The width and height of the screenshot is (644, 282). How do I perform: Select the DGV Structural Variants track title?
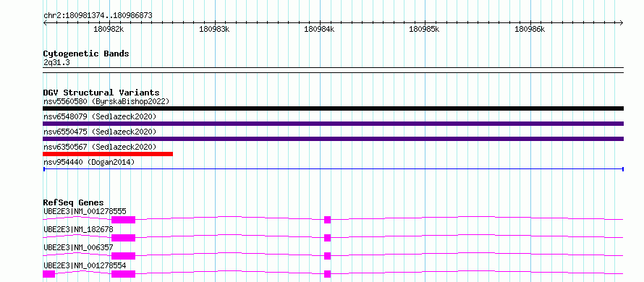101,93
